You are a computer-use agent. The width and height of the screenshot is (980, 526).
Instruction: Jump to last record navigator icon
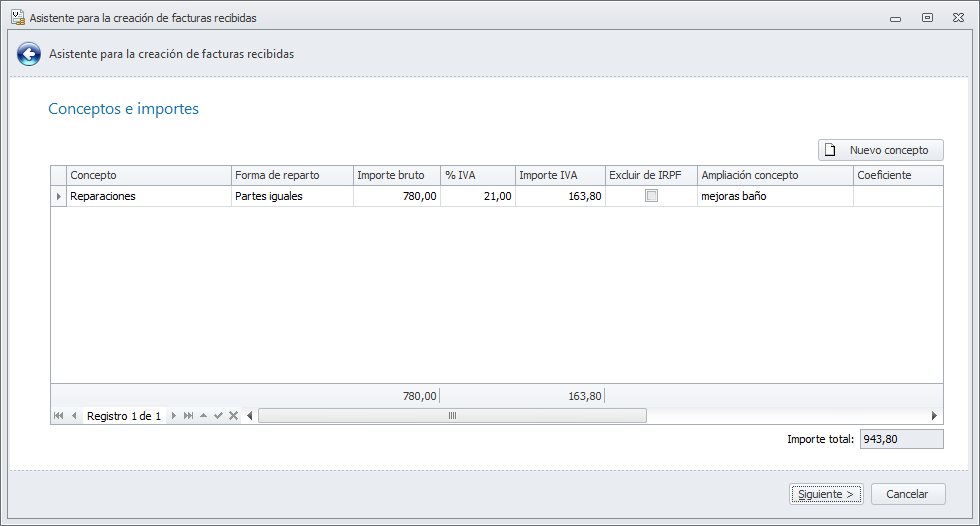[x=188, y=416]
